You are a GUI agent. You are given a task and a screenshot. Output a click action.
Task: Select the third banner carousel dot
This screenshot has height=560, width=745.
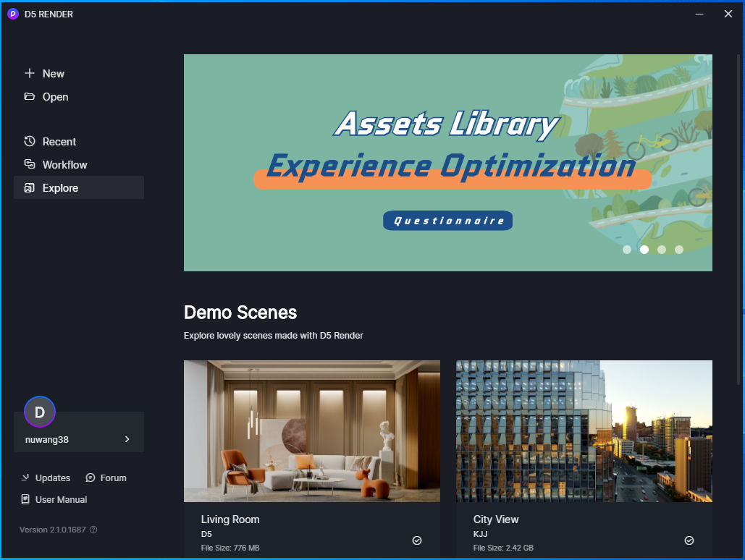(x=662, y=250)
